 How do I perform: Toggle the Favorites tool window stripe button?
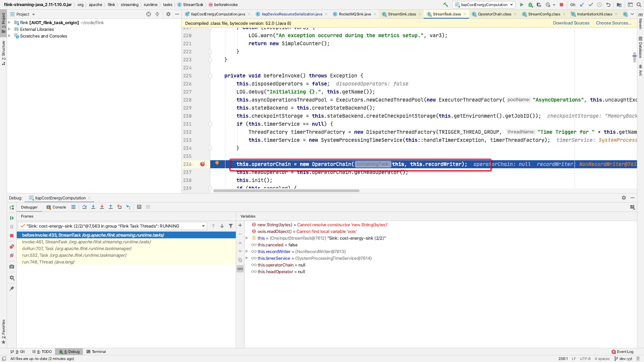(x=3, y=331)
